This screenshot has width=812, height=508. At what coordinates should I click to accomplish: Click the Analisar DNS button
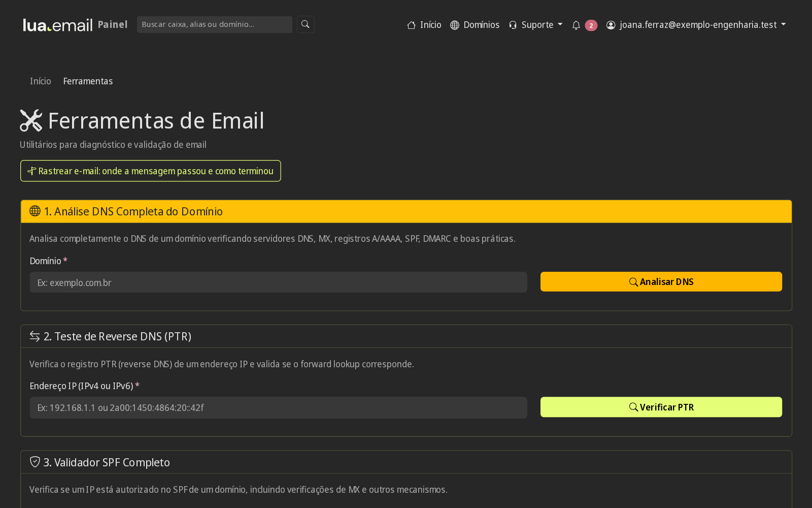tap(661, 282)
